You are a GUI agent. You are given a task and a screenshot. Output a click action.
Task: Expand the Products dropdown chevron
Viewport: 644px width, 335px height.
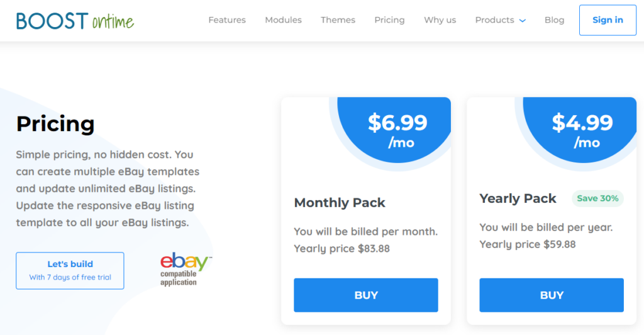coord(523,21)
